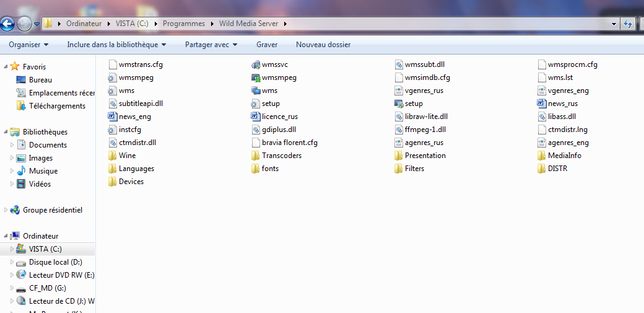This screenshot has width=644, height=313.
Task: Select Téléchargements in Favoris
Action: 51,106
